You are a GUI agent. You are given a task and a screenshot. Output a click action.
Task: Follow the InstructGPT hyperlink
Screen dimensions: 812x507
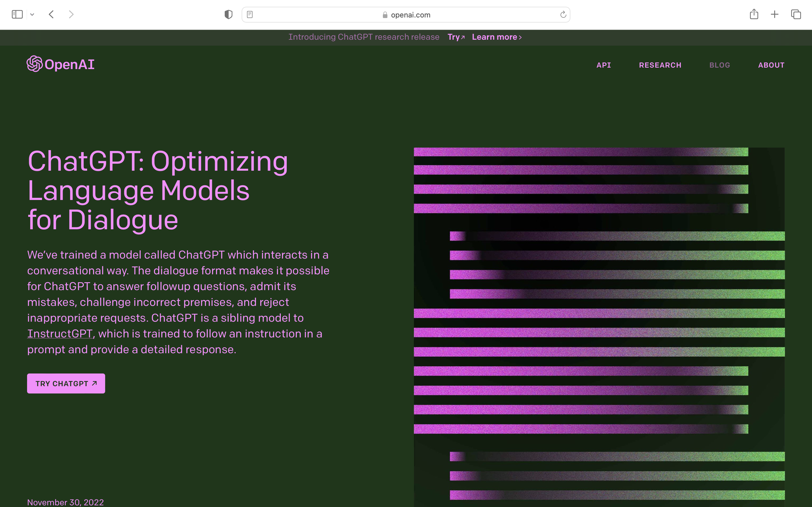click(60, 334)
